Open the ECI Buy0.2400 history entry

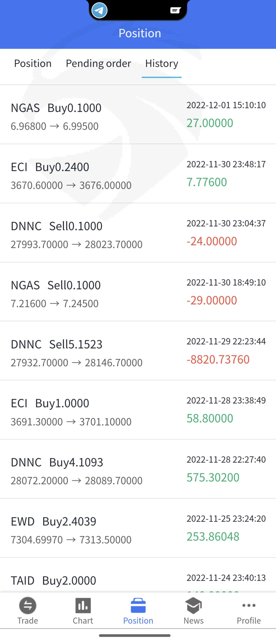(x=138, y=174)
